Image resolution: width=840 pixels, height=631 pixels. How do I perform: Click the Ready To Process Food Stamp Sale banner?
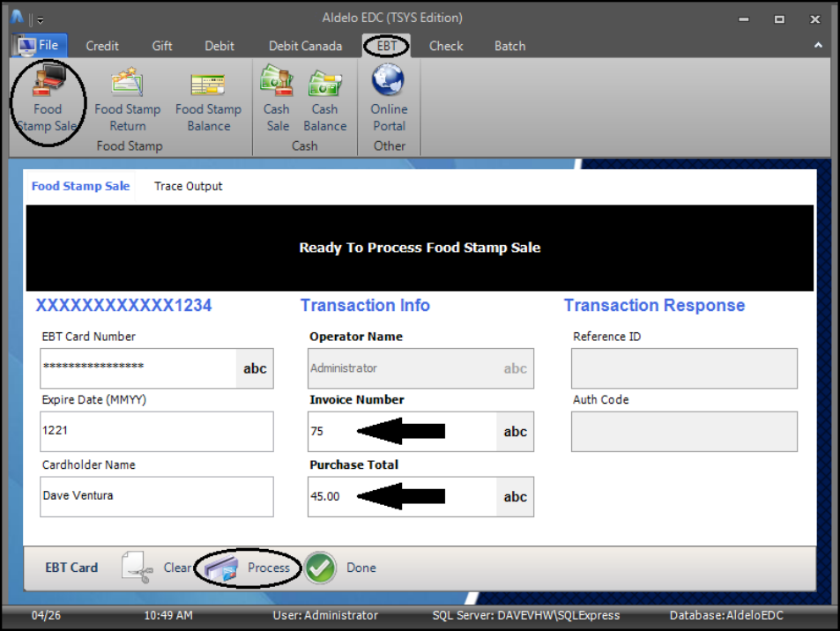(x=420, y=248)
